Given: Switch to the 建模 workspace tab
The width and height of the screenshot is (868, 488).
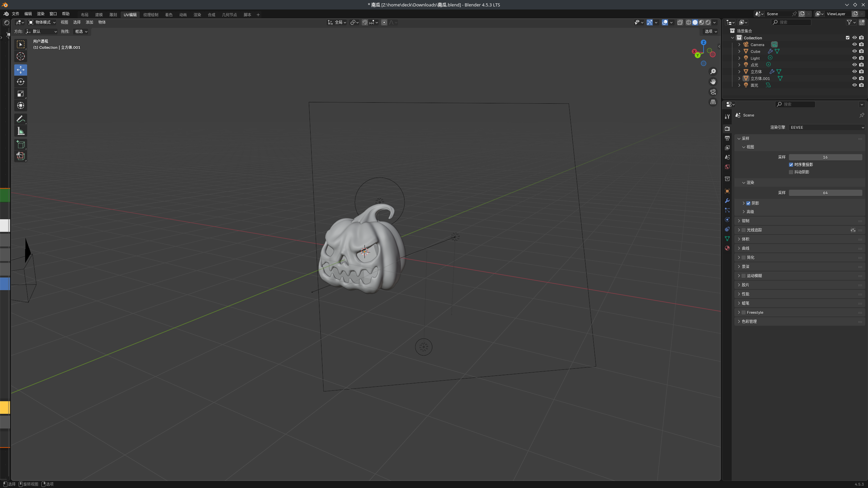Looking at the screenshot, I should click(x=99, y=15).
